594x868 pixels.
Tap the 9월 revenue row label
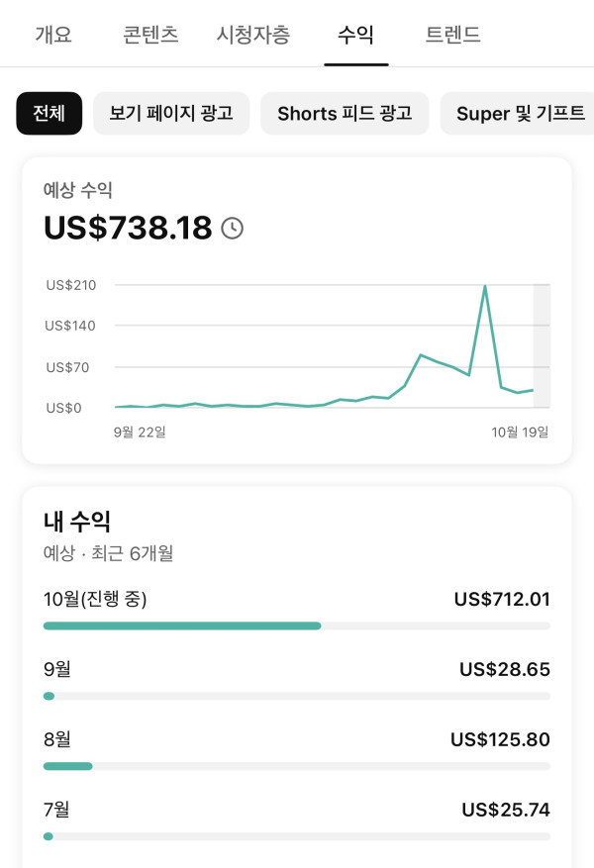point(57,669)
